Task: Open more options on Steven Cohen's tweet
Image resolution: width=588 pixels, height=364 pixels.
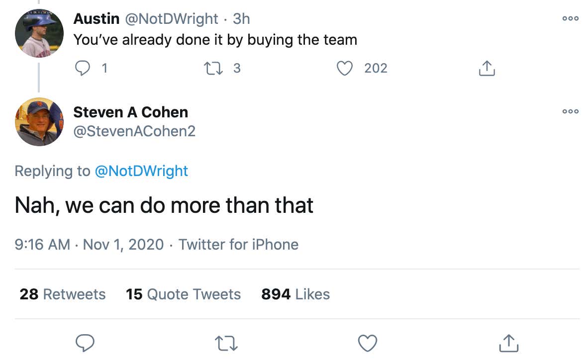Action: pyautogui.click(x=570, y=111)
